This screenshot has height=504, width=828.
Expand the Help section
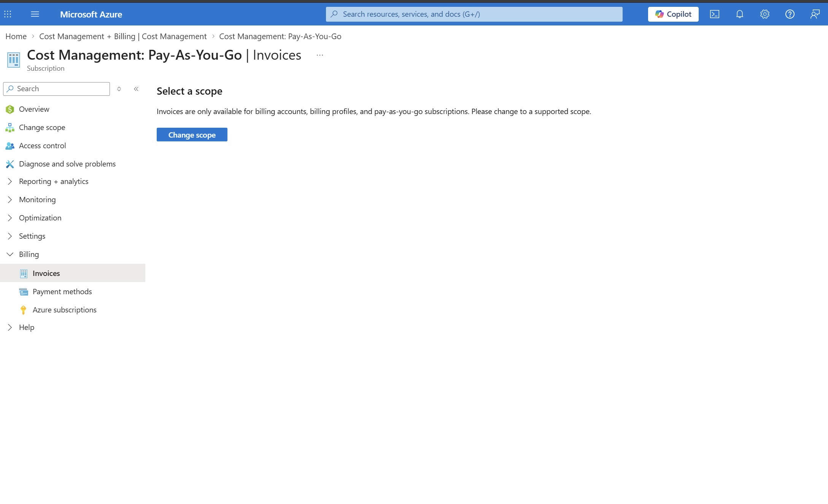point(10,328)
